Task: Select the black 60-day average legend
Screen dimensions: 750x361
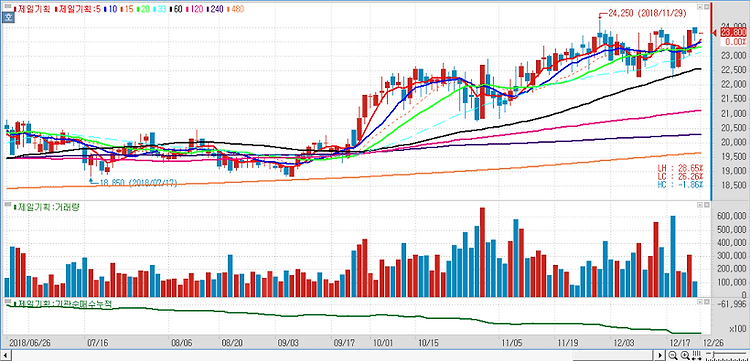Action: point(176,9)
